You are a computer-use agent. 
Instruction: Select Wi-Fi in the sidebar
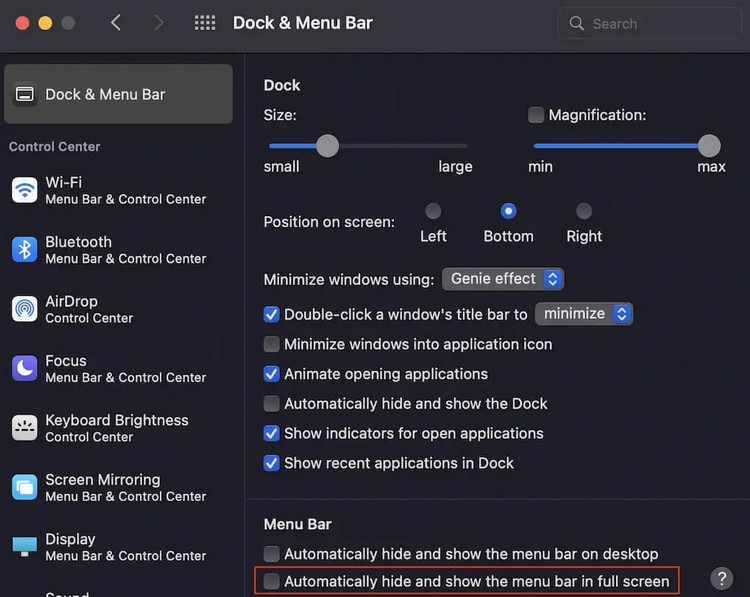pyautogui.click(x=118, y=190)
